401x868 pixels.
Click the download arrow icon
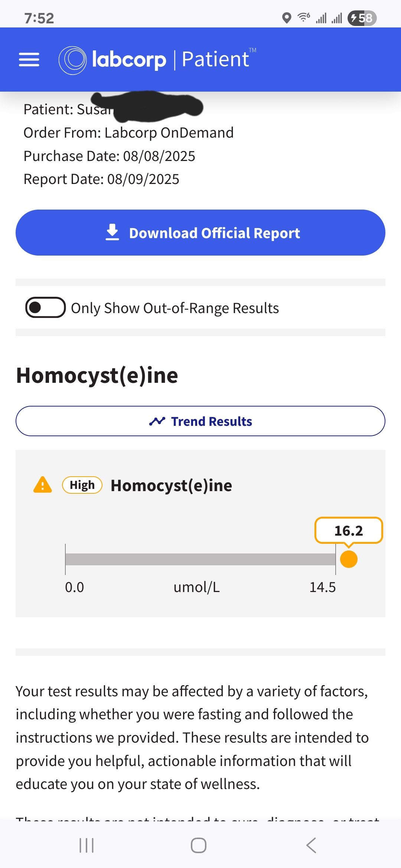pyautogui.click(x=112, y=232)
